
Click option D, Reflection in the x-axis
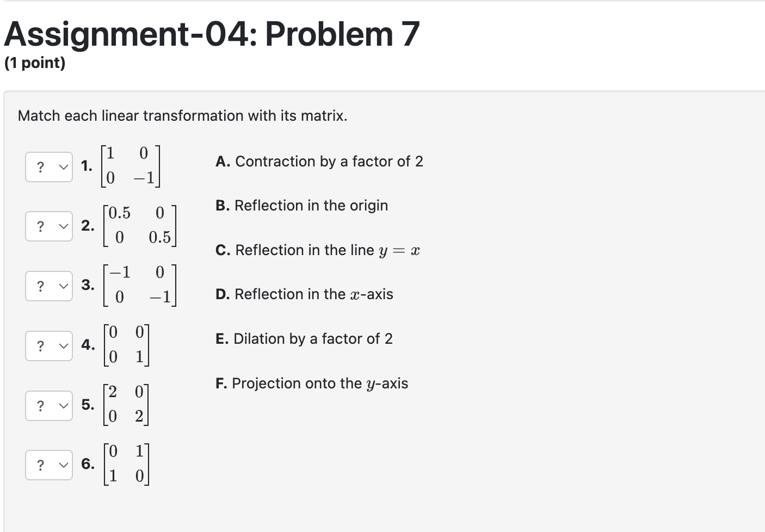304,294
